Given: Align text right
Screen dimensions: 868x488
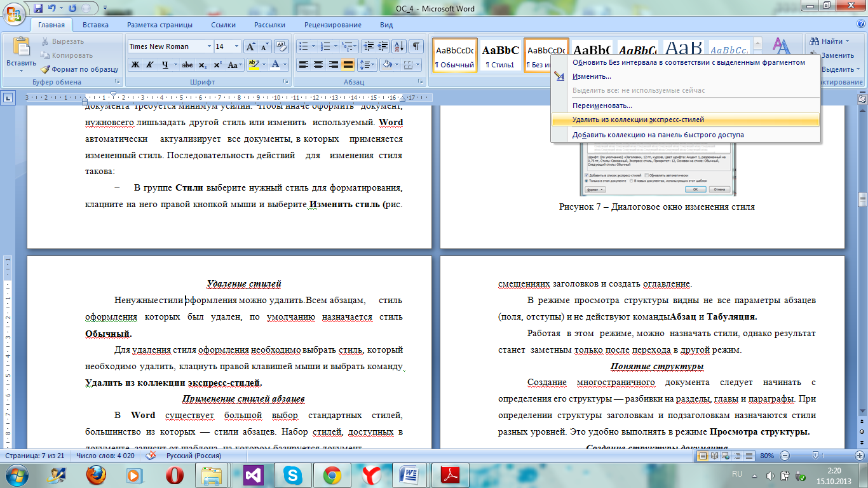Looking at the screenshot, I should click(x=333, y=65).
